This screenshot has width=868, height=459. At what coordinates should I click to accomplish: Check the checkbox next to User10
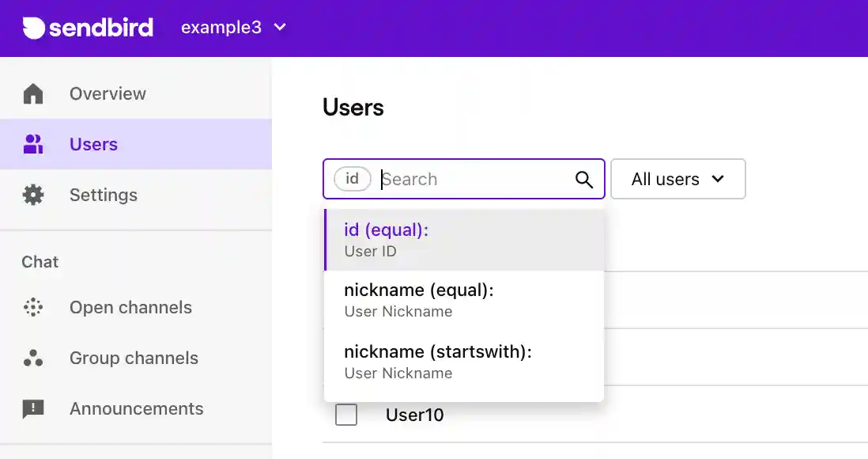click(x=346, y=414)
